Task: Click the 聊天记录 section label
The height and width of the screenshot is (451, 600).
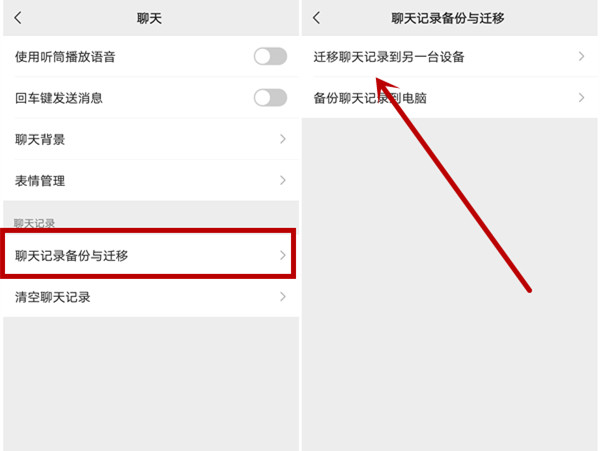Action: (x=34, y=223)
